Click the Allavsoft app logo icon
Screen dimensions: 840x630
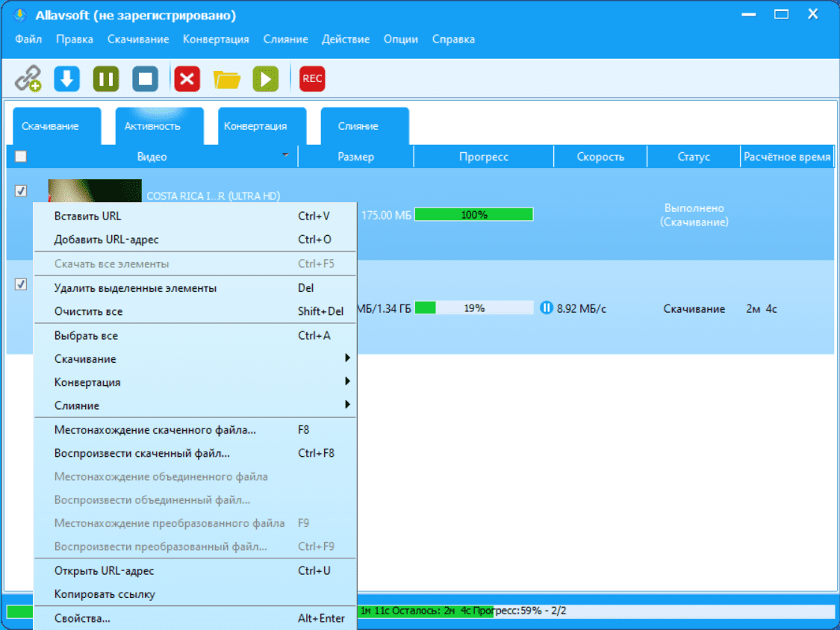[20, 15]
